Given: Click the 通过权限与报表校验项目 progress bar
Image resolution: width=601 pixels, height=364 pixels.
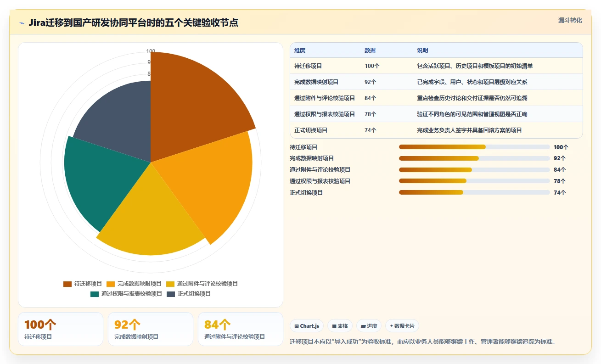Looking at the screenshot, I should coord(474,181).
